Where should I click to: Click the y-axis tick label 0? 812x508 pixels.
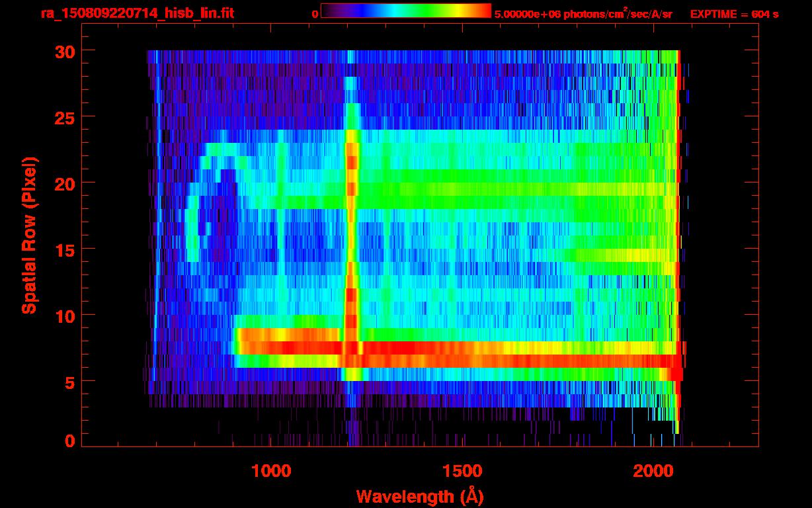click(x=68, y=441)
